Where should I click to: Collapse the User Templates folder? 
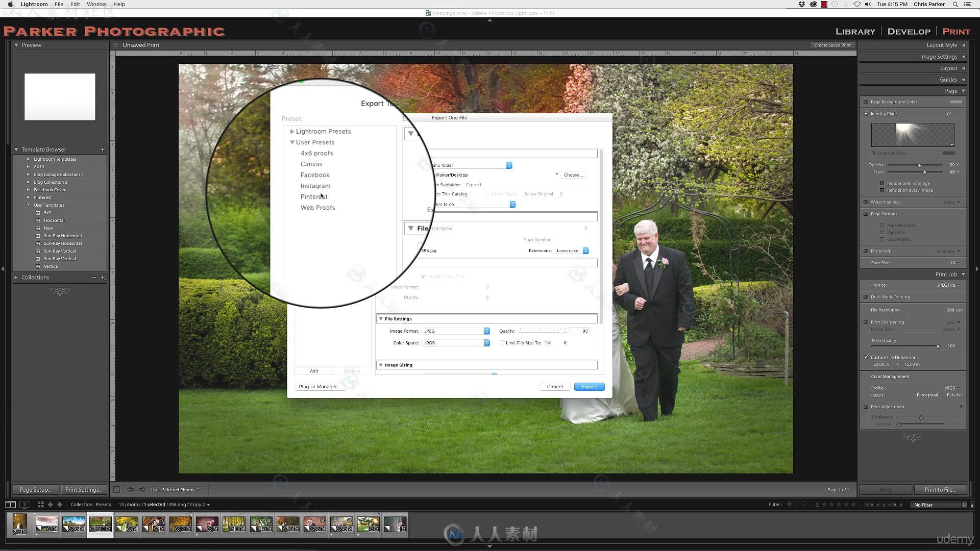29,205
